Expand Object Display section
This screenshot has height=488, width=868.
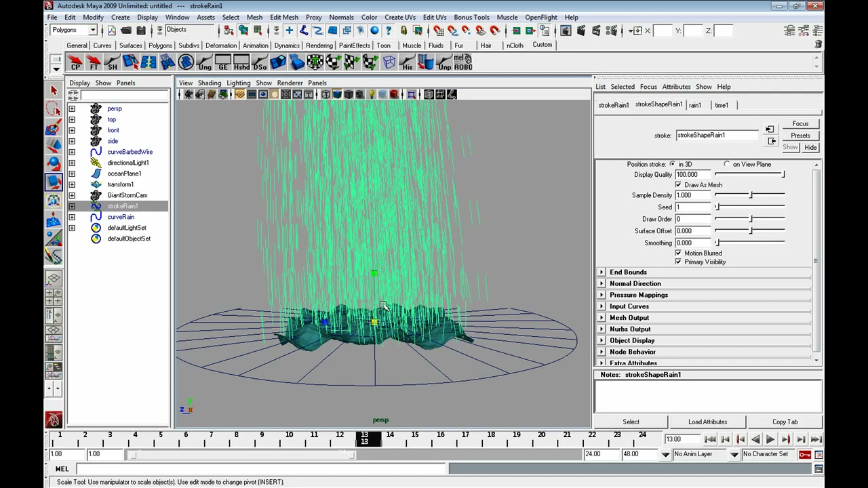click(x=601, y=340)
